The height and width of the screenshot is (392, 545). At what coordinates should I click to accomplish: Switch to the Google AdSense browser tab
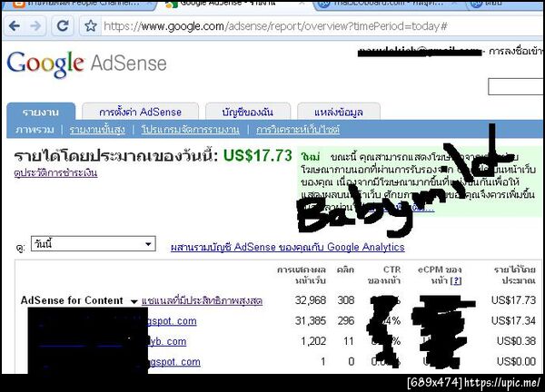pyautogui.click(x=232, y=5)
